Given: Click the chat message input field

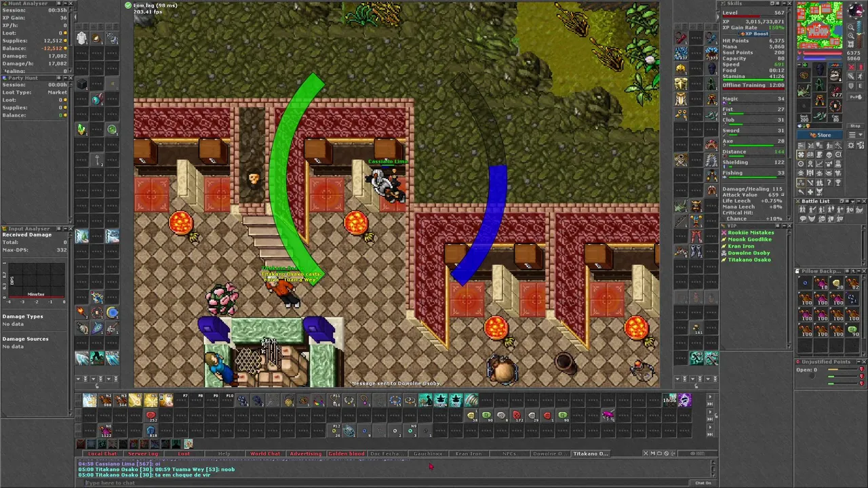Looking at the screenshot, I should (x=387, y=483).
